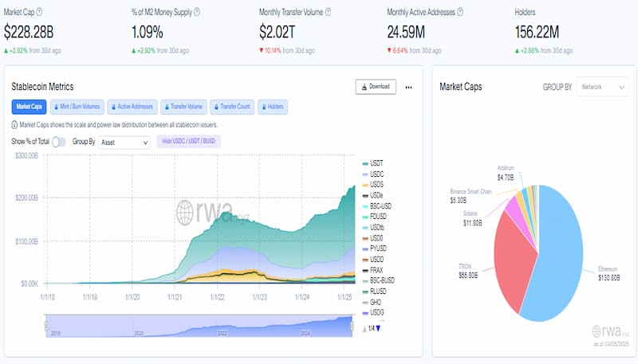Toggle PYUSD series in legend
This screenshot has width=638, height=364.
tap(374, 249)
